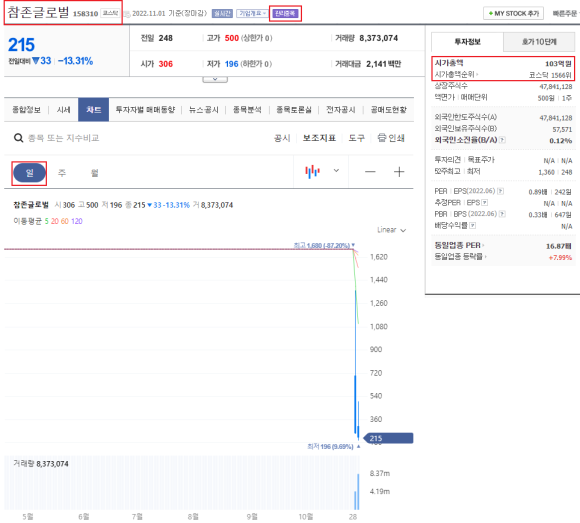Toggle the 120-day moving average line

click(77, 221)
